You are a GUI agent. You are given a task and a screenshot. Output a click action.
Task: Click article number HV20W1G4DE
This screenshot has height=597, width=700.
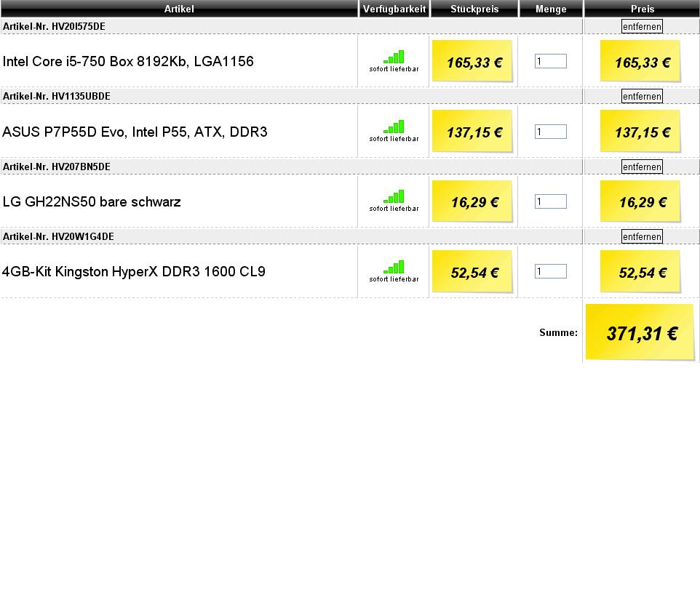click(83, 236)
